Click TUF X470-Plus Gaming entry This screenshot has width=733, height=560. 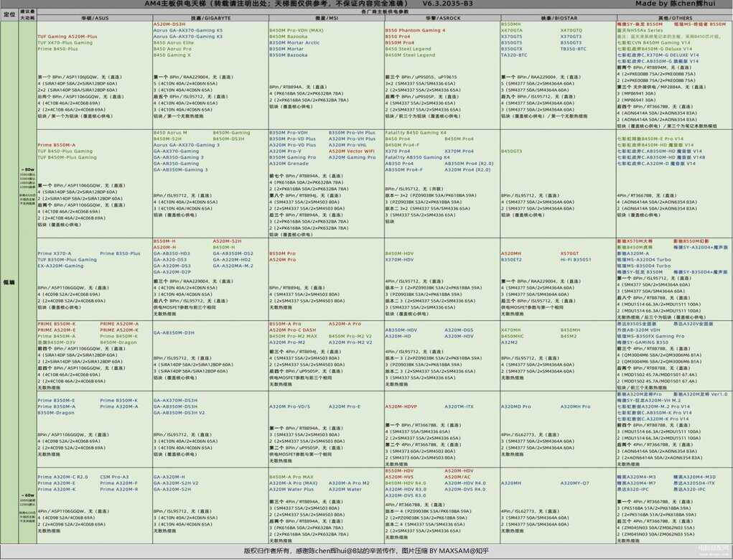tap(65, 42)
